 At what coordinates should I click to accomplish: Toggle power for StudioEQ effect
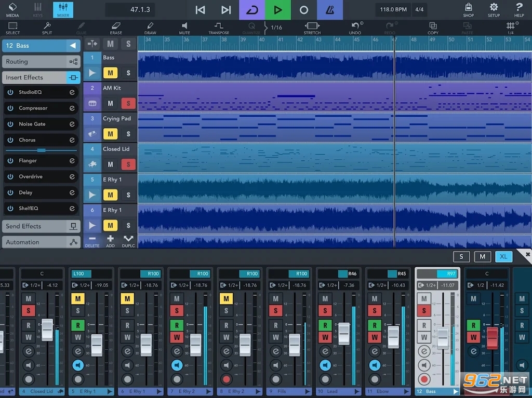(x=10, y=92)
